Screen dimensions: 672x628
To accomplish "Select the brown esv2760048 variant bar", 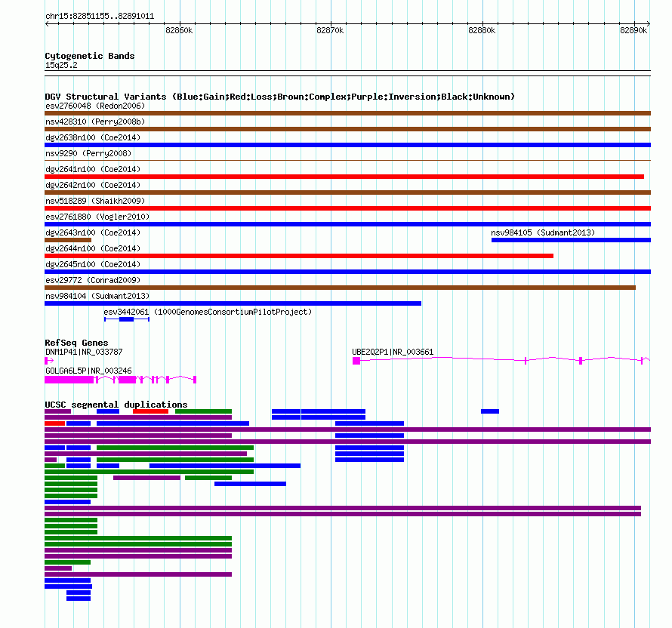I will click(347, 113).
